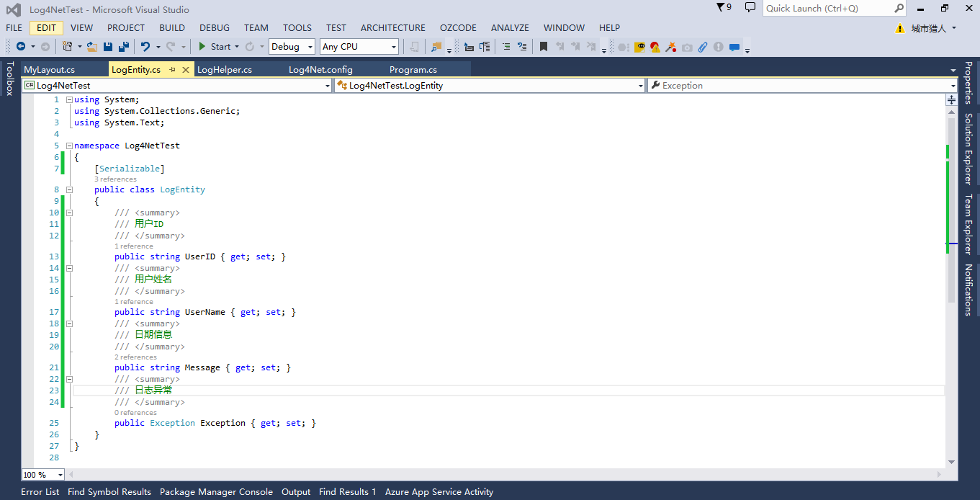Click the account warning triangle icon
This screenshot has height=500, width=980.
point(900,29)
